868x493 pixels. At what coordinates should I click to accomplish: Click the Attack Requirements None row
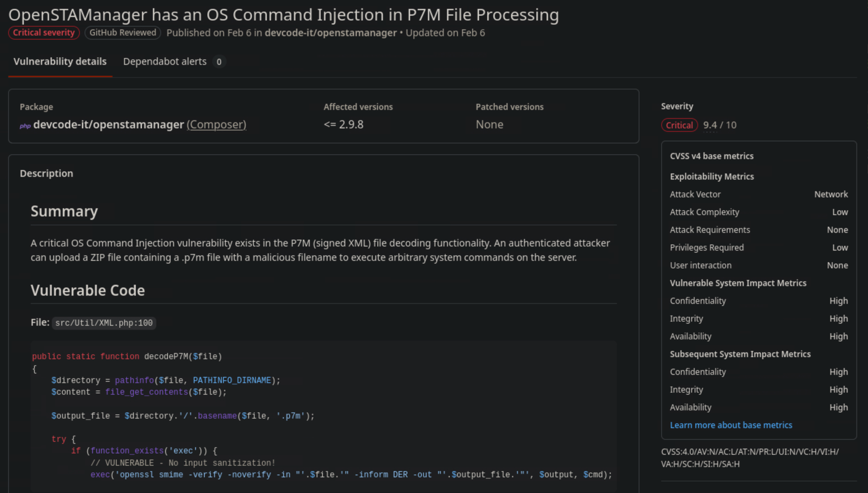pyautogui.click(x=759, y=230)
